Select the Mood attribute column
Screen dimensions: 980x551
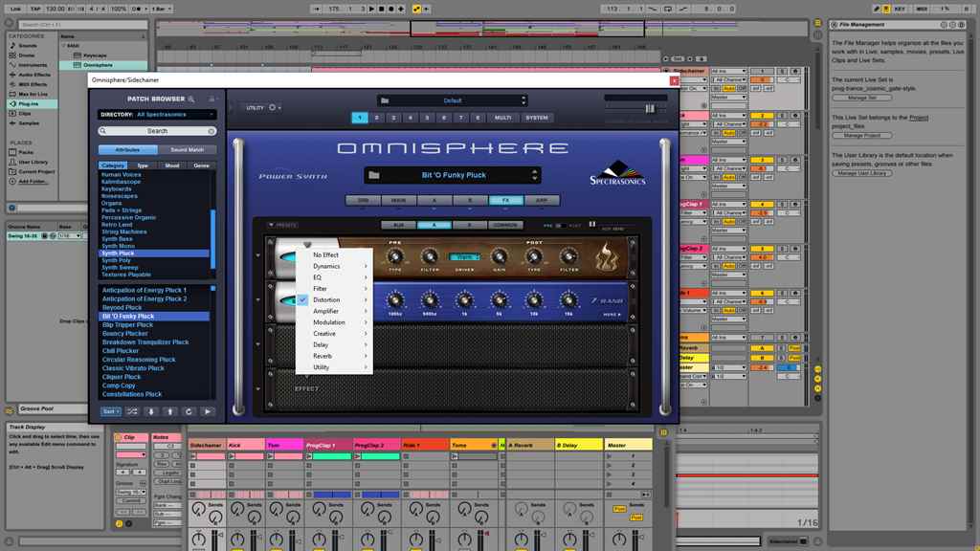click(x=172, y=165)
